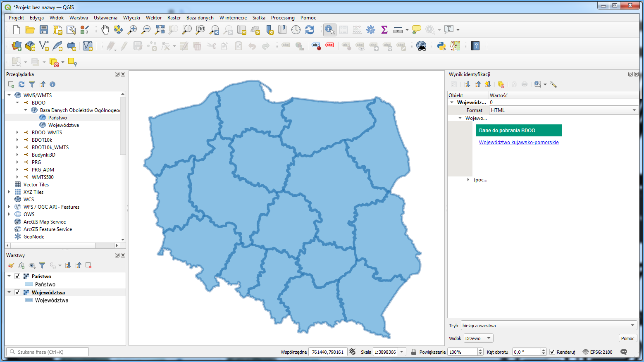Collapse the WMS/WMTS browser node
The image size is (644, 362).
coord(9,95)
